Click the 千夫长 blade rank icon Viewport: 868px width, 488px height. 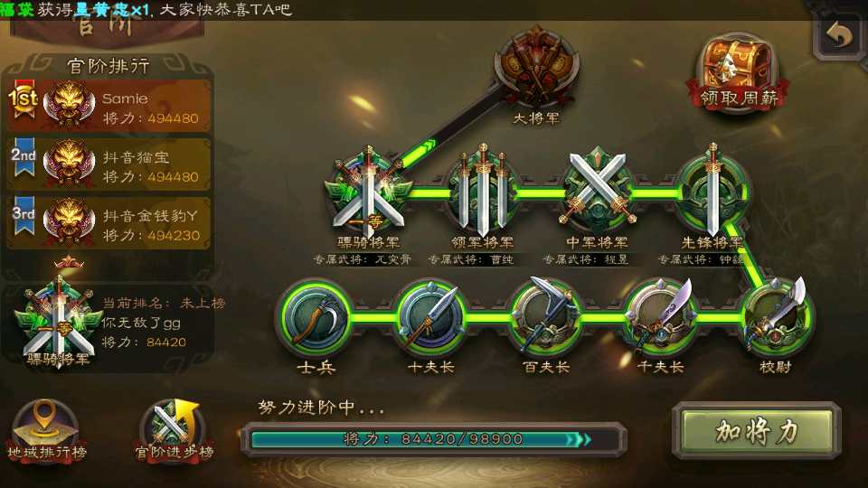pos(661,317)
